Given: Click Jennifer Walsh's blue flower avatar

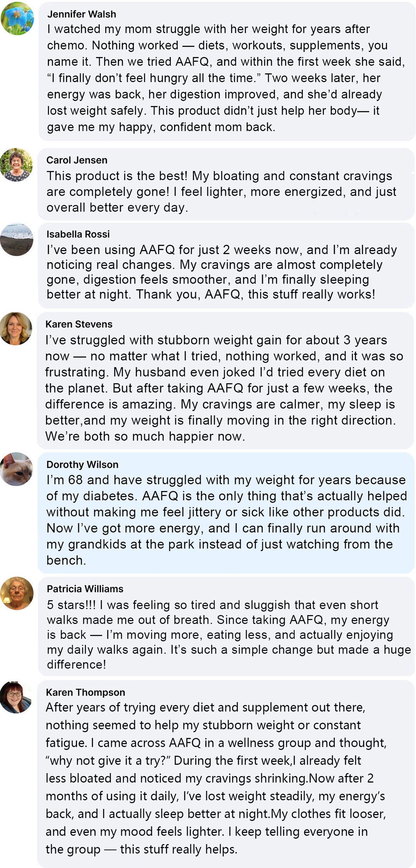Looking at the screenshot, I should tap(17, 18).
